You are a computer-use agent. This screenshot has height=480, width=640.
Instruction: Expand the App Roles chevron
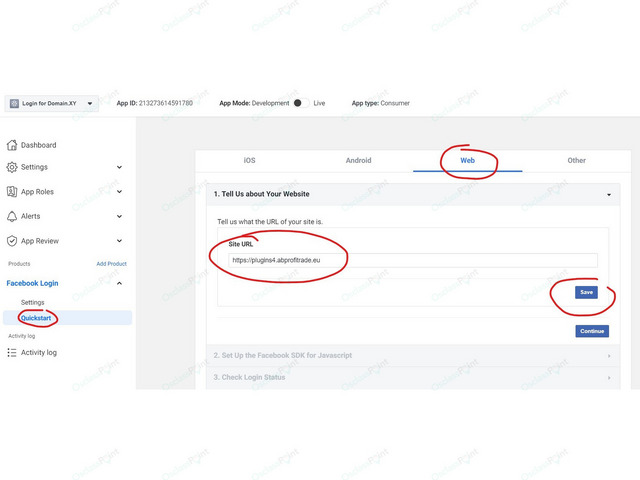[119, 191]
